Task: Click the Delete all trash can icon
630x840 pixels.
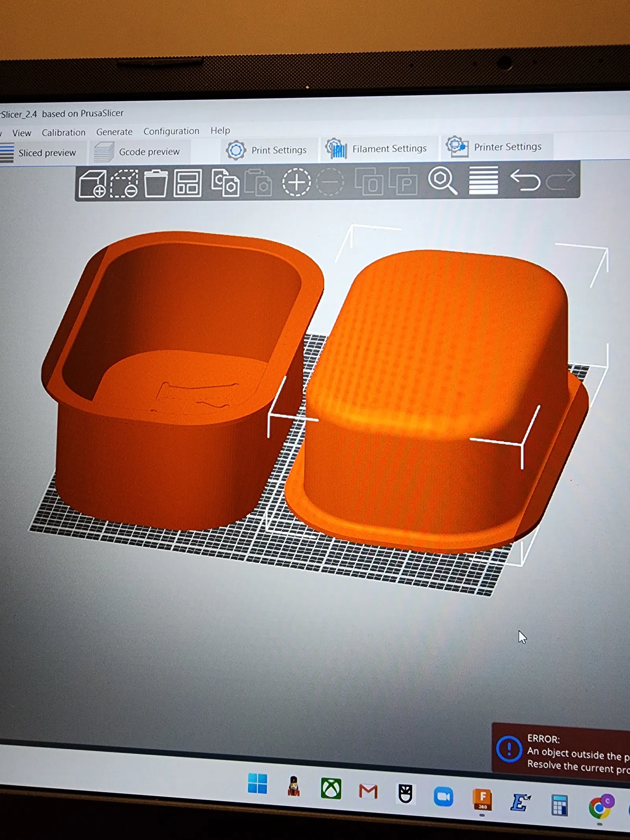Action: 156,183
